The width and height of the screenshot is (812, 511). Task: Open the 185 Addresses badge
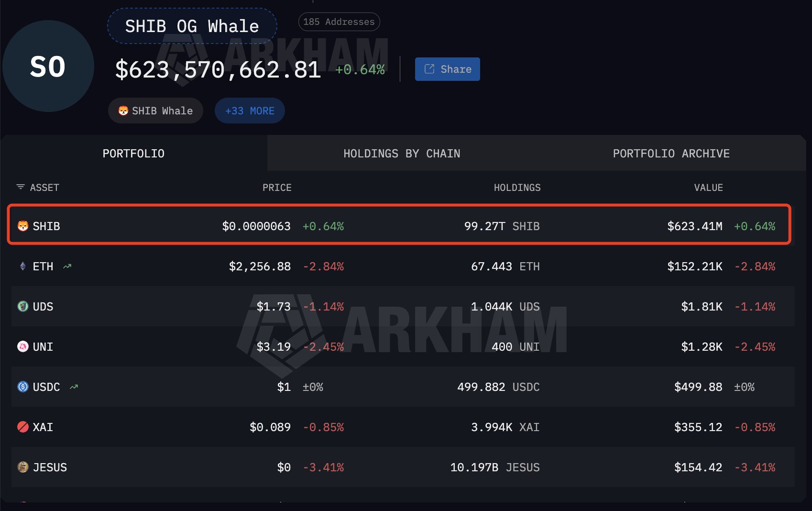click(339, 22)
